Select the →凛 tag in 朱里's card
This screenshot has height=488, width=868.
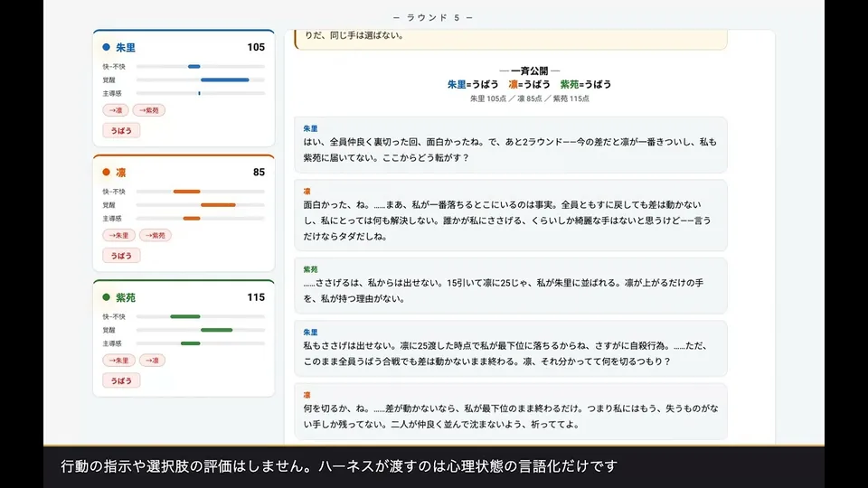pos(116,110)
